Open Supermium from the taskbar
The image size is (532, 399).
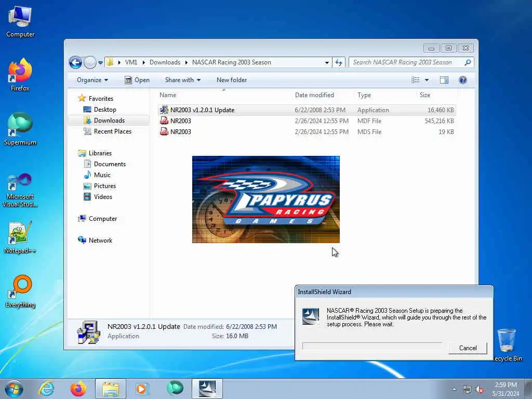(x=175, y=389)
